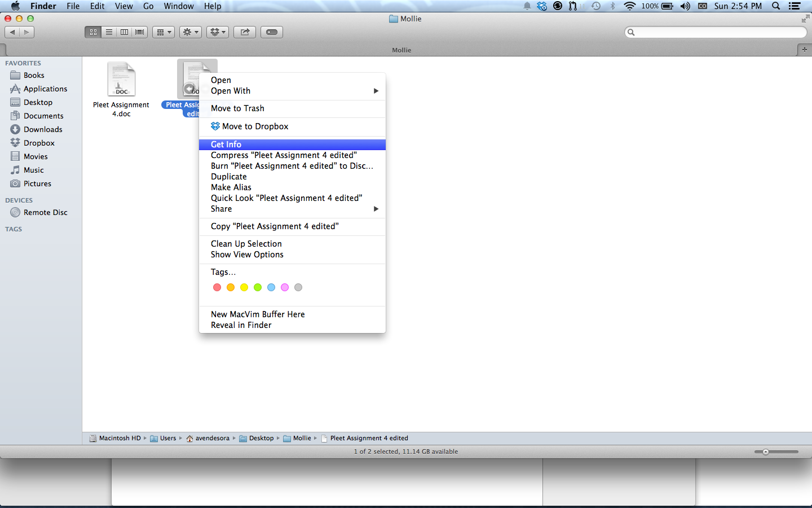Select icon view toggle button
The height and width of the screenshot is (508, 812).
point(94,32)
